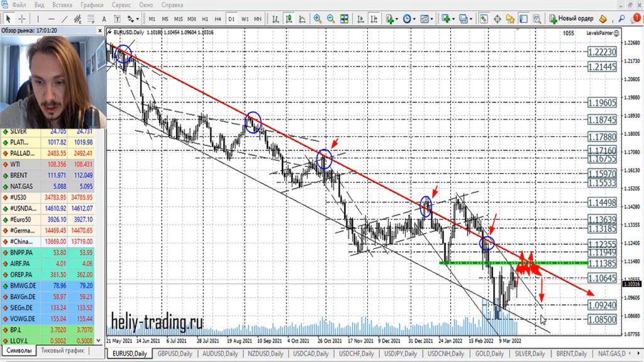Screen dimensions: 644x362
Task: Choose the horizontal line tool
Action: tap(50, 19)
